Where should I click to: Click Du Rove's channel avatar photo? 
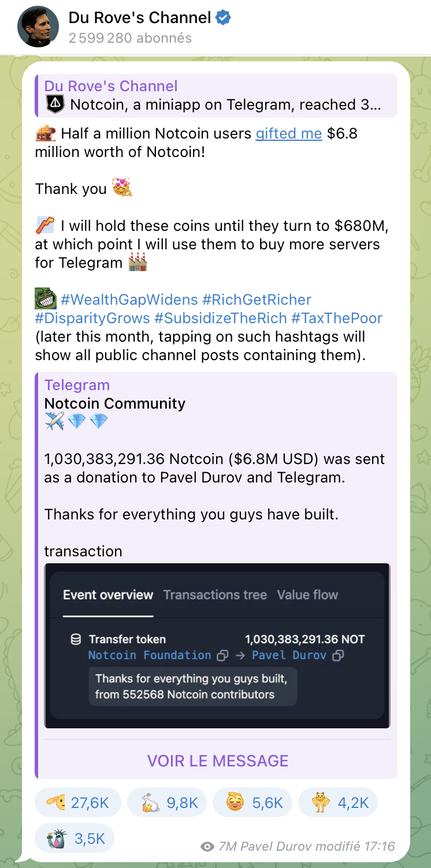(39, 27)
